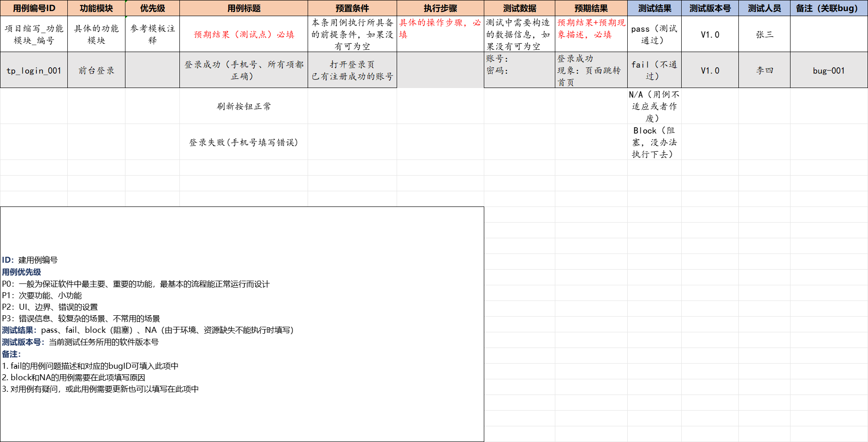The width and height of the screenshot is (868, 442).
Task: Select the 项目缩写_功能模块_编号 cell
Action: [x=34, y=34]
